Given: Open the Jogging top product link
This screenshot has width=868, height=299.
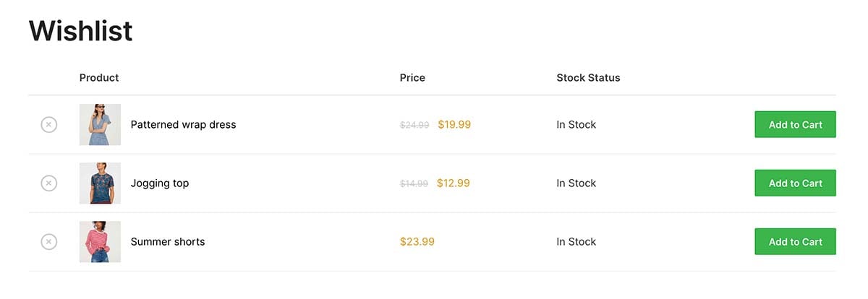Looking at the screenshot, I should point(160,183).
